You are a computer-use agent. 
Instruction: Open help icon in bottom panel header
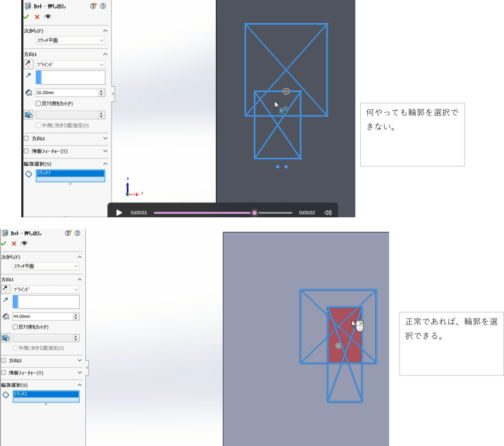pos(78,233)
